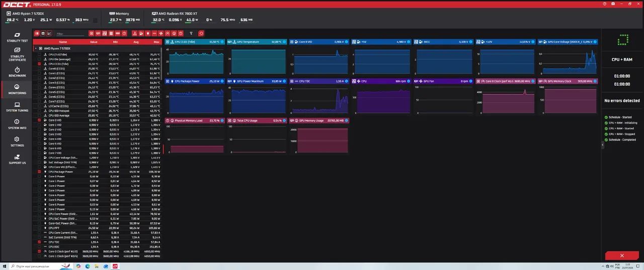
Task: Click the OCCT icon in the taskbar
Action: pyautogui.click(x=115, y=266)
